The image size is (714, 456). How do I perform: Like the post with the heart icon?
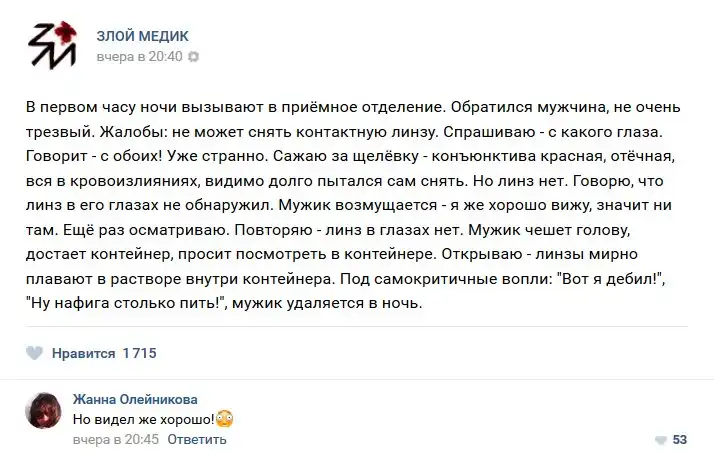point(34,353)
